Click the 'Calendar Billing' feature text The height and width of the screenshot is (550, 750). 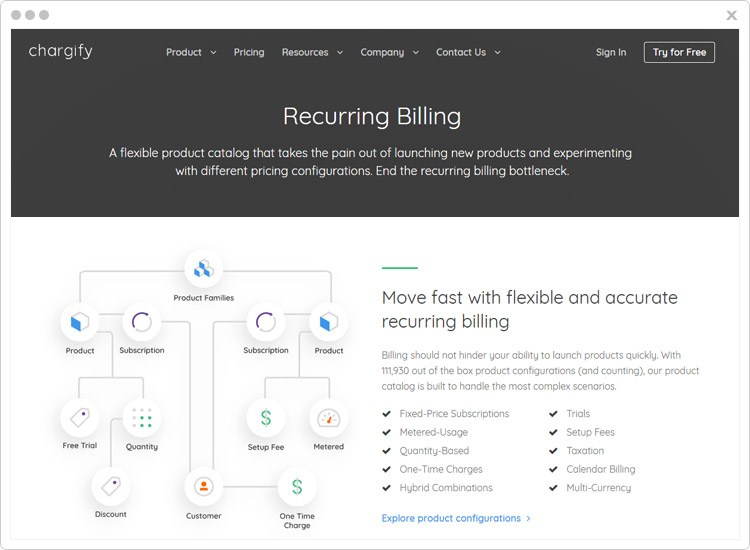[601, 469]
